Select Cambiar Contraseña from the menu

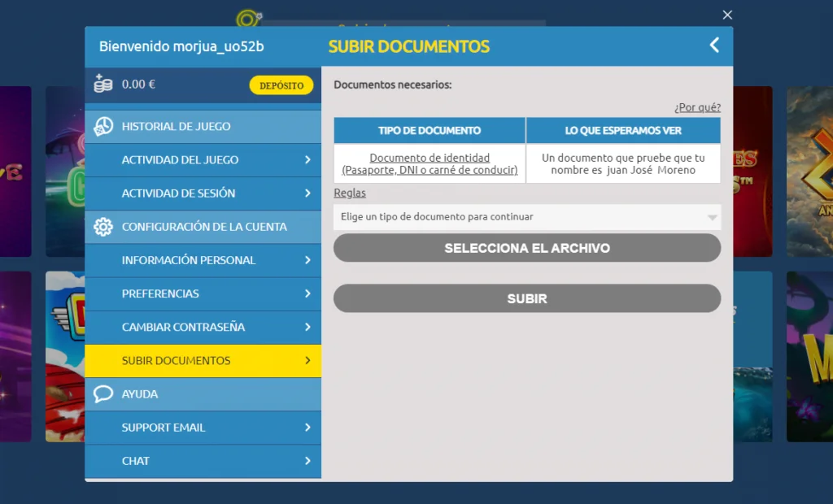pyautogui.click(x=203, y=328)
